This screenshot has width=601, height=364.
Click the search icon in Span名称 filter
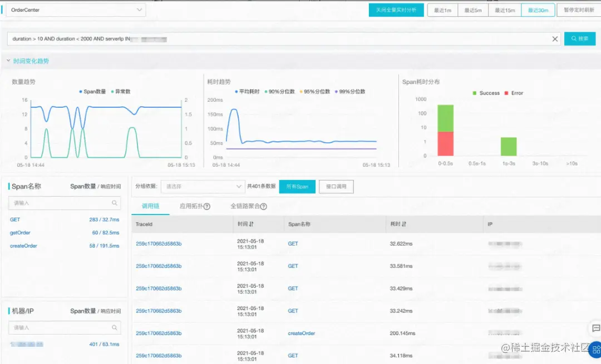click(114, 203)
